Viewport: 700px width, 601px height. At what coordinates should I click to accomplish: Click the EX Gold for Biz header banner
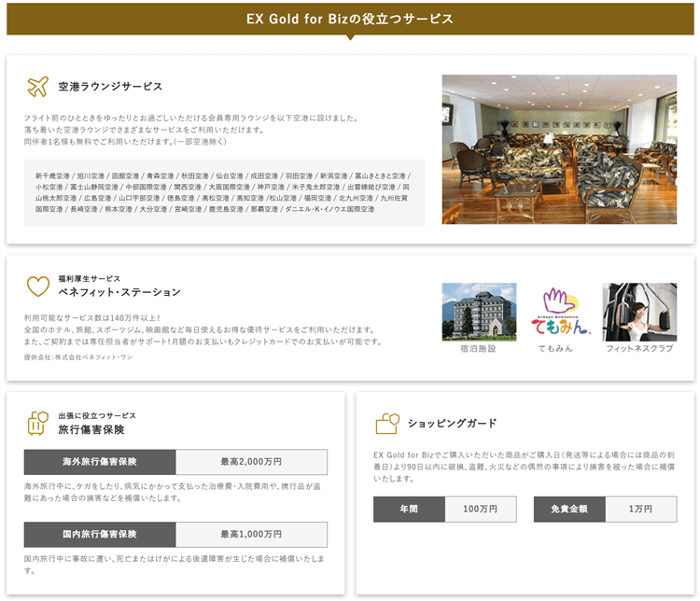pos(350,18)
